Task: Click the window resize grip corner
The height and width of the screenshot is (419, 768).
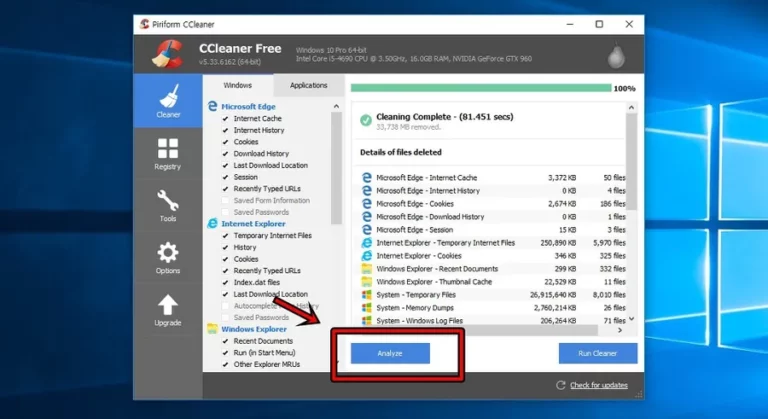Action: (x=639, y=394)
